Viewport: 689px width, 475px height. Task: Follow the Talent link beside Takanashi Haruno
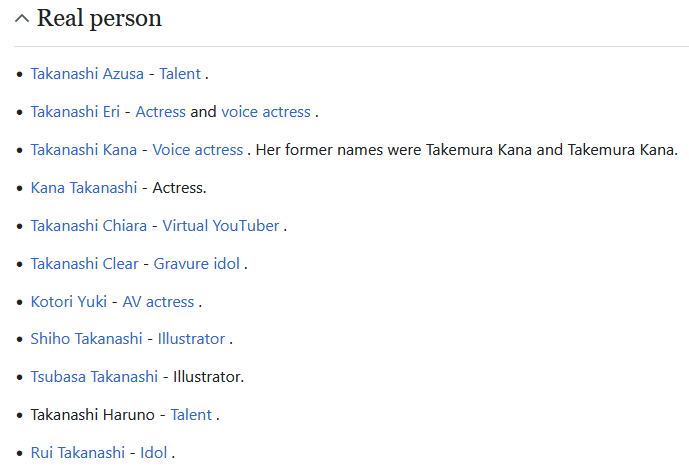tap(191, 415)
